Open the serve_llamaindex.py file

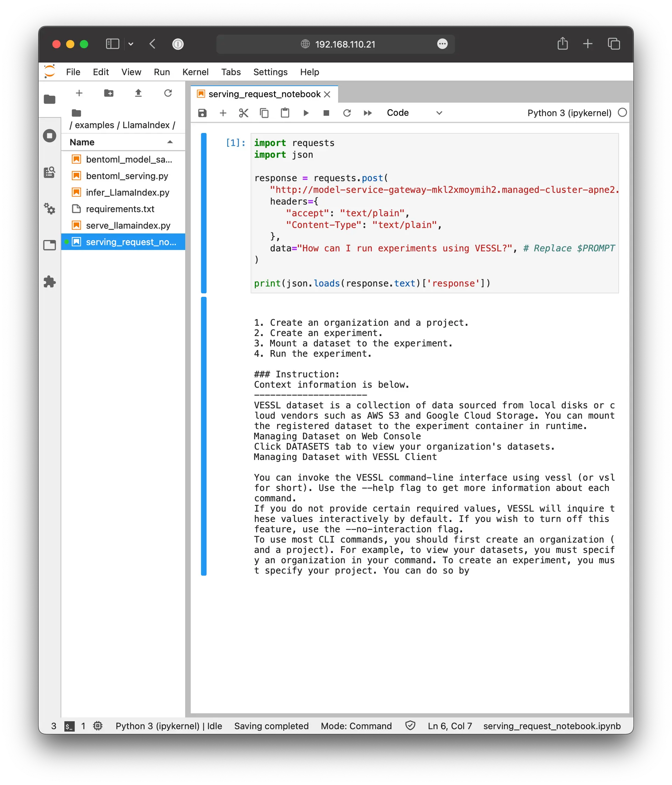(x=128, y=225)
